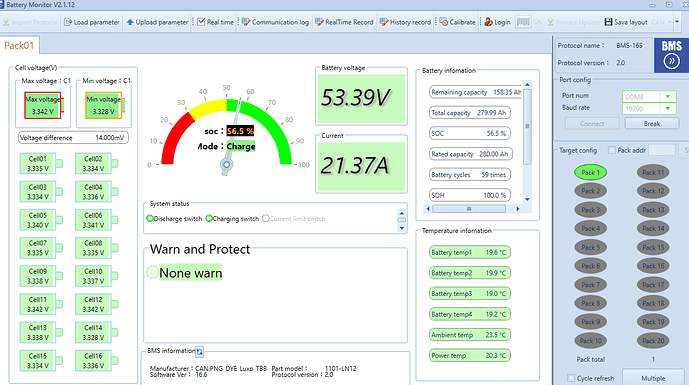Open the toolbar overflow arrow at far right
Viewport: 689px width, 385px height.
click(677, 22)
